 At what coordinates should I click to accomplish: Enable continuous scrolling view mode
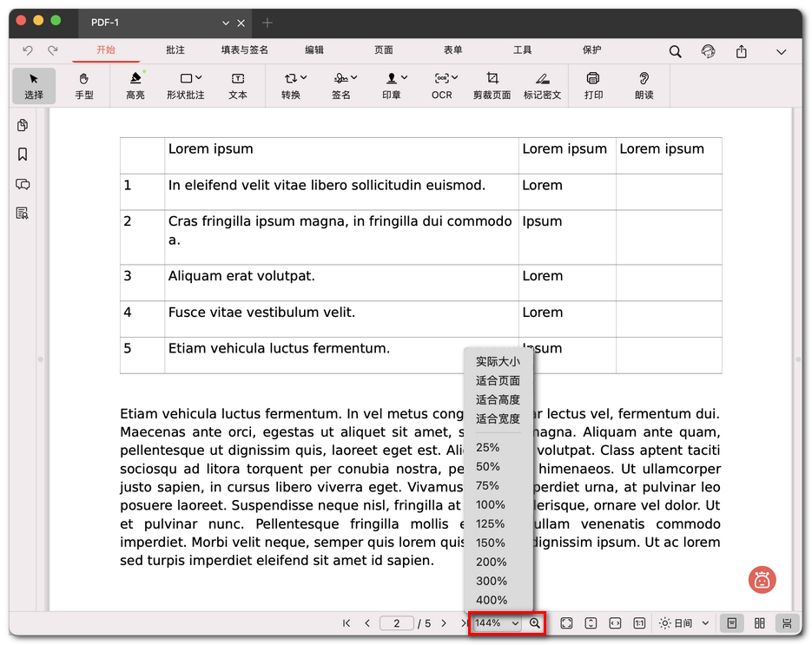click(787, 623)
